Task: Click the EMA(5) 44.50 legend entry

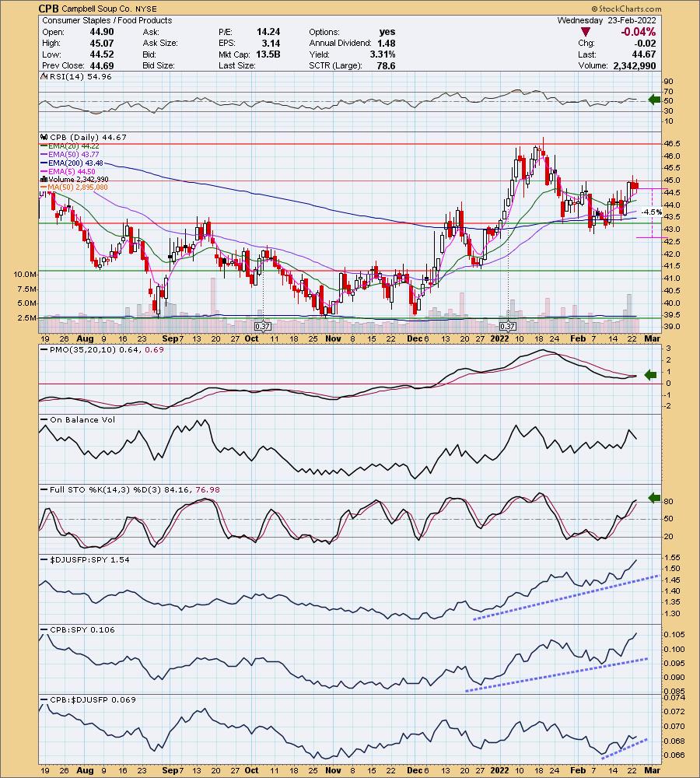Action: tap(72, 171)
